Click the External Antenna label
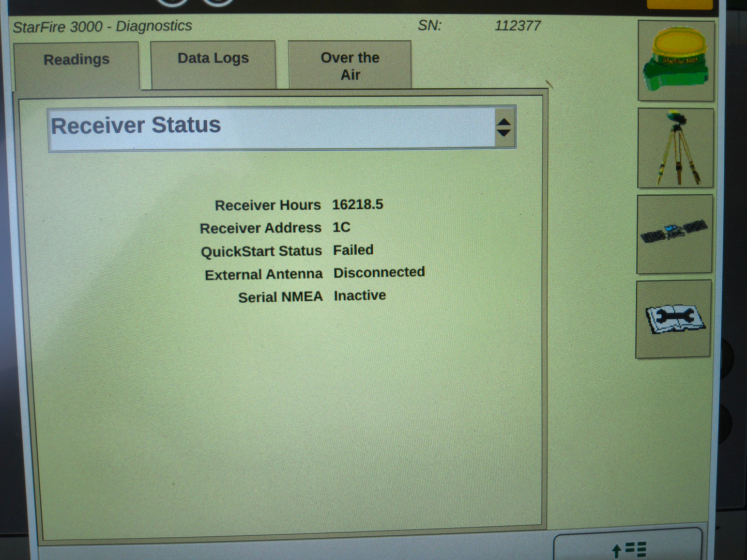Image resolution: width=747 pixels, height=560 pixels. pyautogui.click(x=264, y=274)
